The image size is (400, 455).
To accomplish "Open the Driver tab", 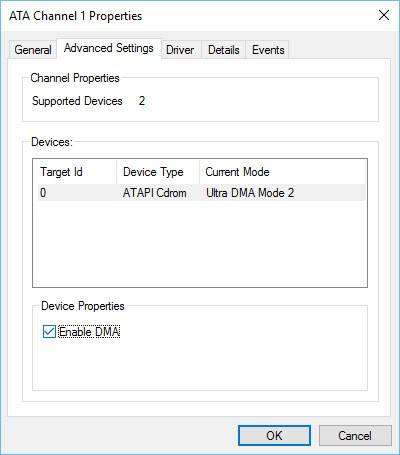I will click(180, 50).
